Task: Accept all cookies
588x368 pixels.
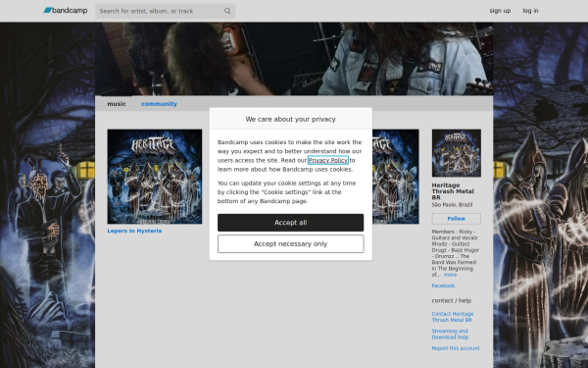Action: coord(291,223)
